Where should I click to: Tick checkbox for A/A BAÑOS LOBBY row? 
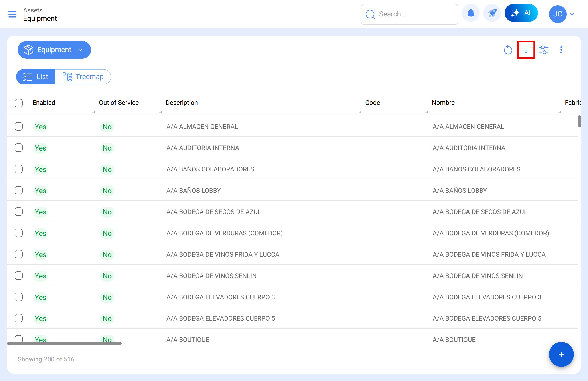[x=19, y=190]
